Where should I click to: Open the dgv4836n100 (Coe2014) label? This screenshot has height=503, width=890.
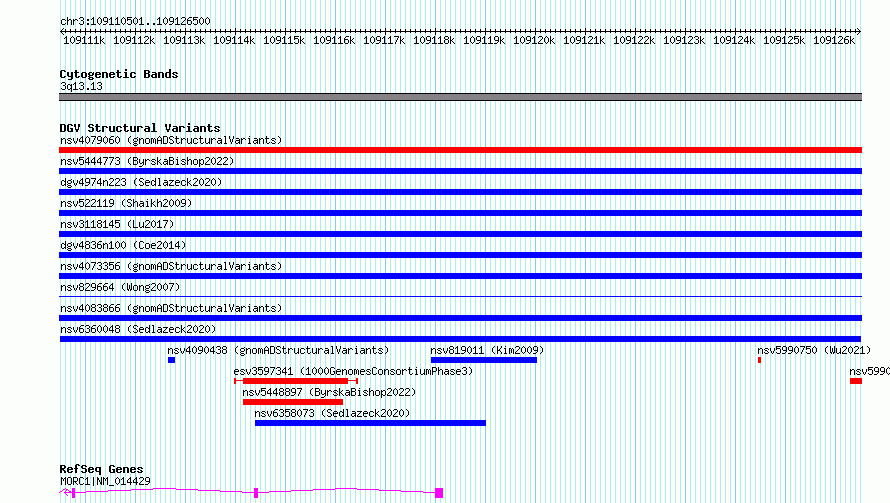123,245
